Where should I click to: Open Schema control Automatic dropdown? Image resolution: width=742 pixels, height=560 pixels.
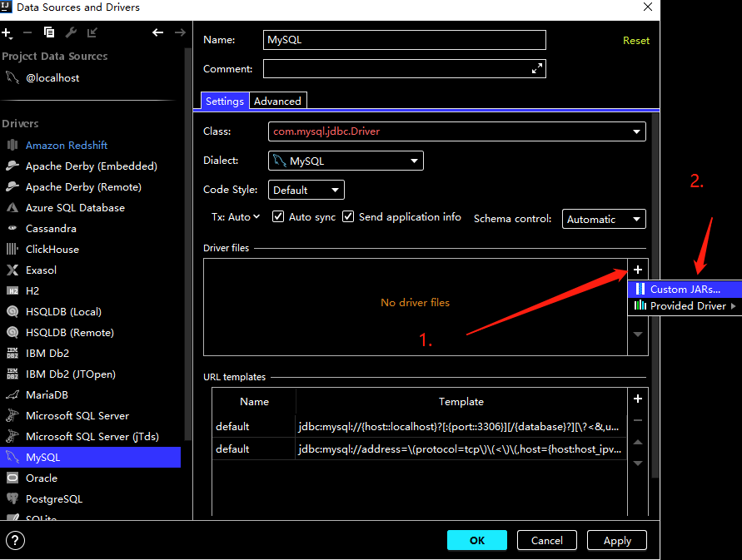pyautogui.click(x=604, y=219)
